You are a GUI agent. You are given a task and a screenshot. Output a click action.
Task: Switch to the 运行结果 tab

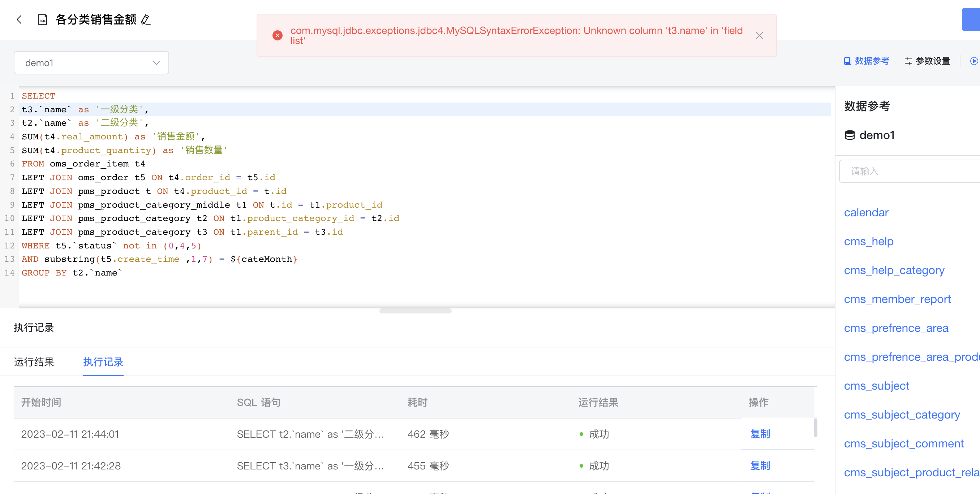(34, 362)
